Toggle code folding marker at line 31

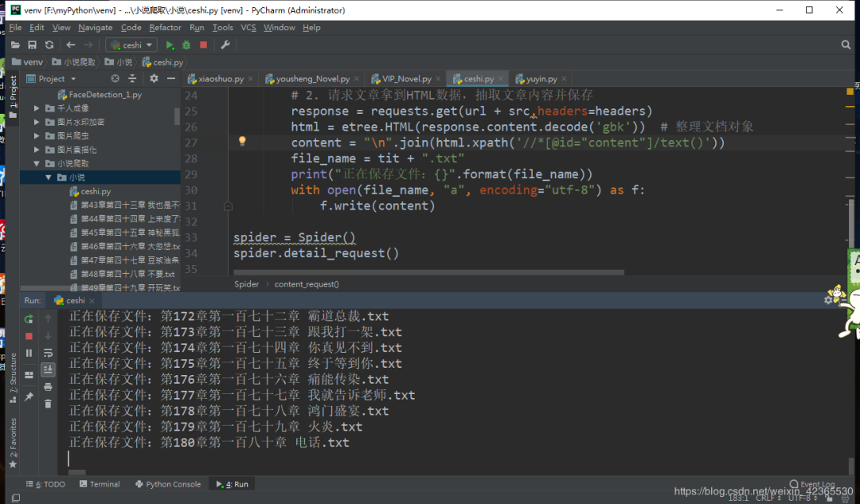pos(229,206)
